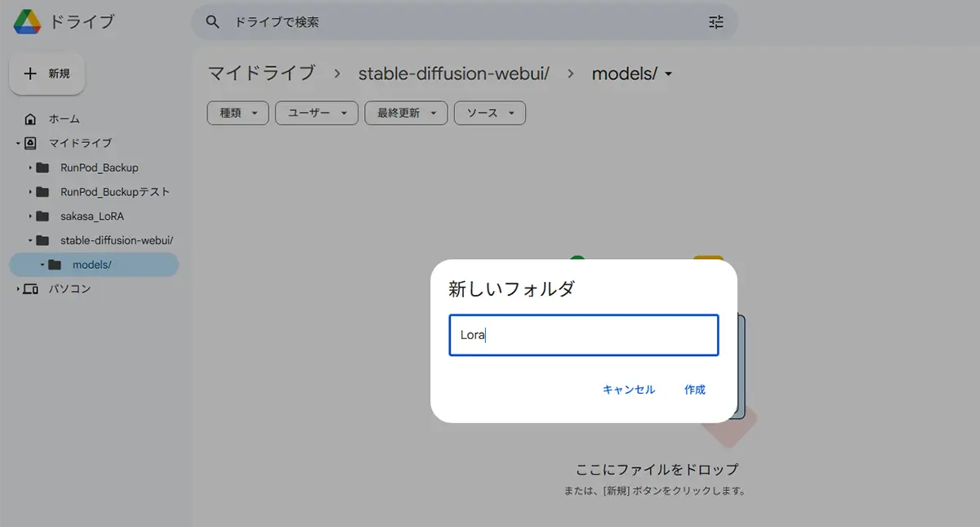Click the Home icon in sidebar

(x=30, y=118)
